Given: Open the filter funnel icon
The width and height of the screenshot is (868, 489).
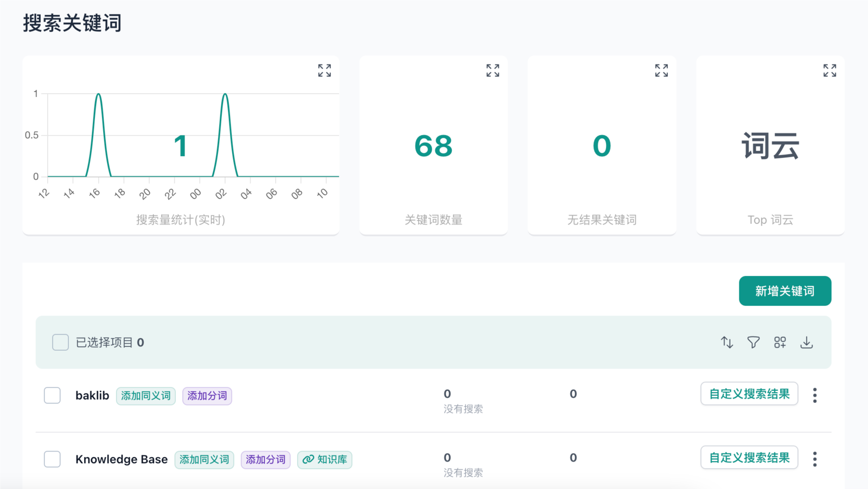Looking at the screenshot, I should click(754, 342).
